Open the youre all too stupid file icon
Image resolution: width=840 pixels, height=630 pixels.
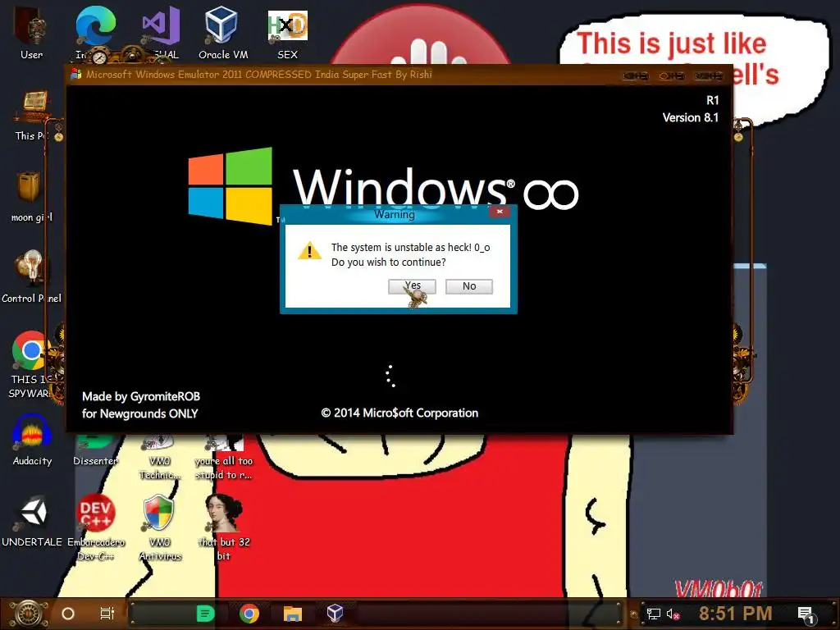click(x=224, y=456)
